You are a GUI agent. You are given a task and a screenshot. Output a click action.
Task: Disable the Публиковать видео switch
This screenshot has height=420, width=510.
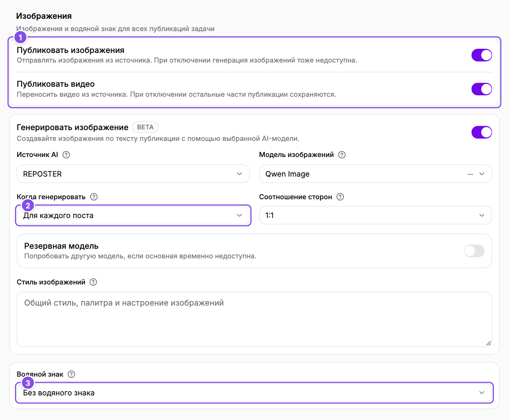(482, 89)
